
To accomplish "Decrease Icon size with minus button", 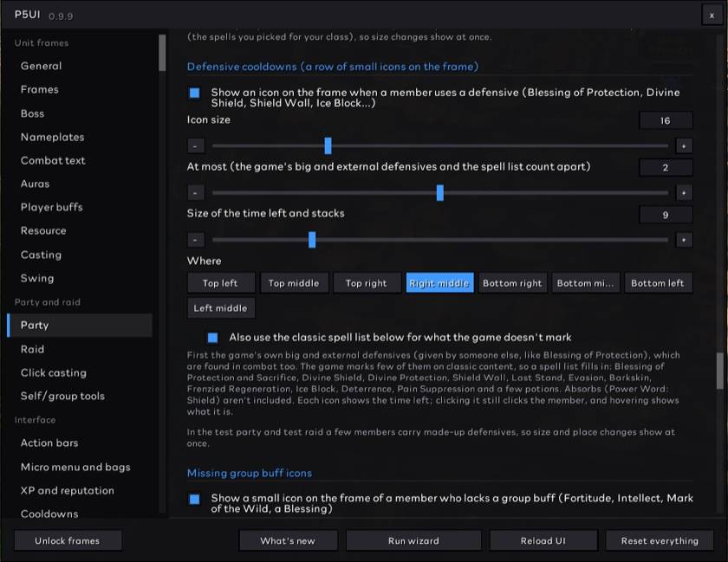I will (196, 146).
